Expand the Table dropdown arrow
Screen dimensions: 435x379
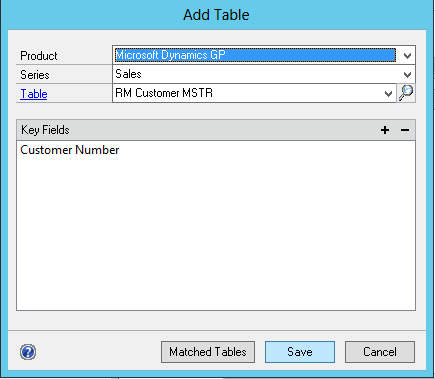click(388, 93)
